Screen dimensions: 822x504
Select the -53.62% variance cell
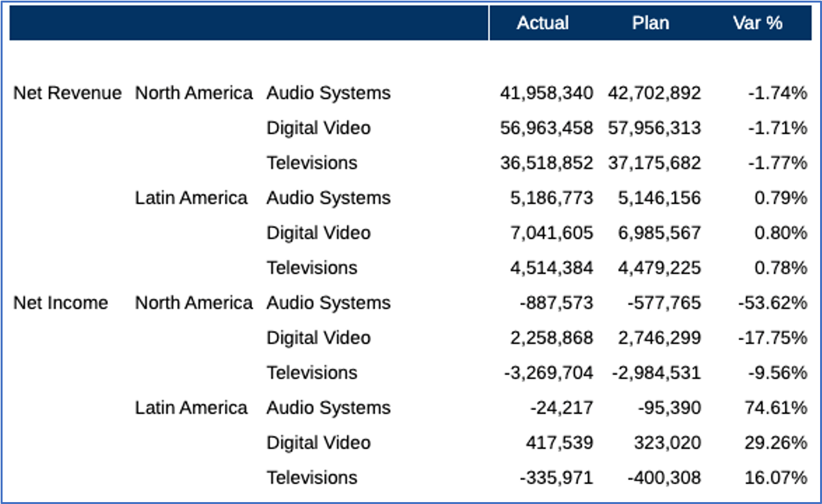[x=772, y=303]
